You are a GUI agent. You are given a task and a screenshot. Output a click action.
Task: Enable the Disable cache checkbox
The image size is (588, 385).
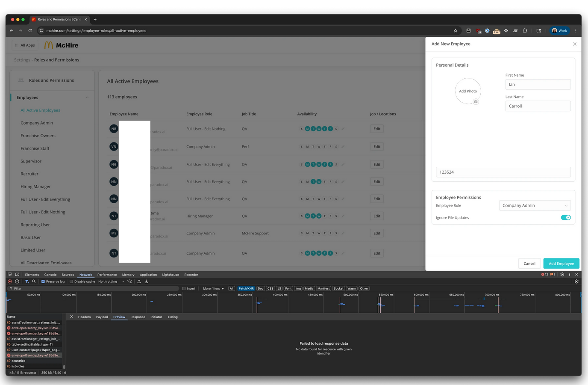(71, 281)
